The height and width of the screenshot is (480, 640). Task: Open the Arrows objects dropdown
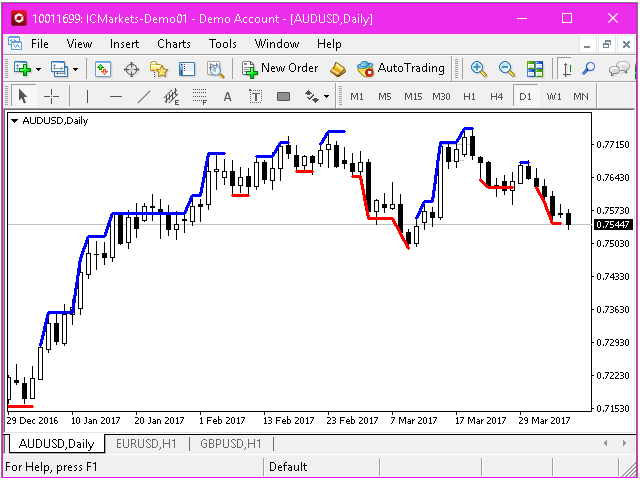pyautogui.click(x=317, y=97)
